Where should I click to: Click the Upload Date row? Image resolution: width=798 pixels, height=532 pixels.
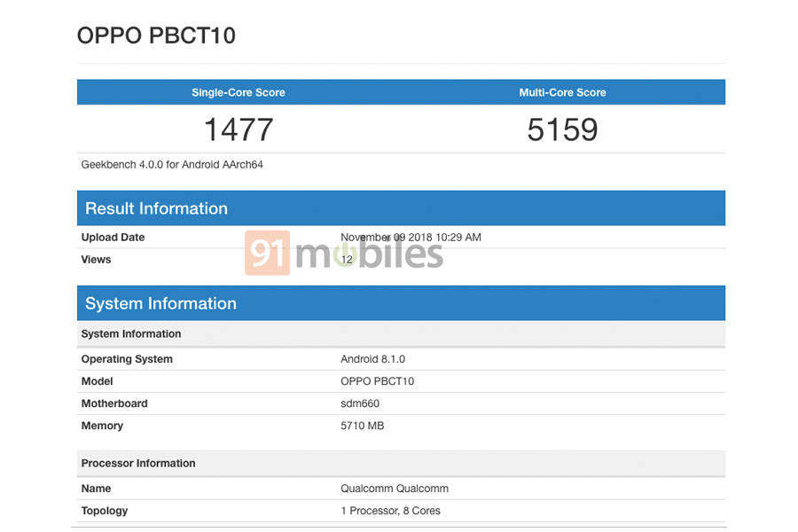point(113,237)
